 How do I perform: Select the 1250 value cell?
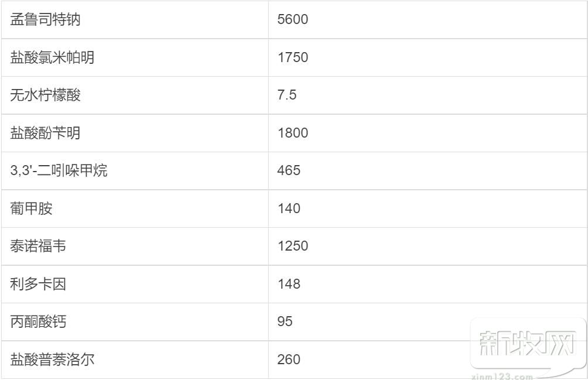pos(428,247)
